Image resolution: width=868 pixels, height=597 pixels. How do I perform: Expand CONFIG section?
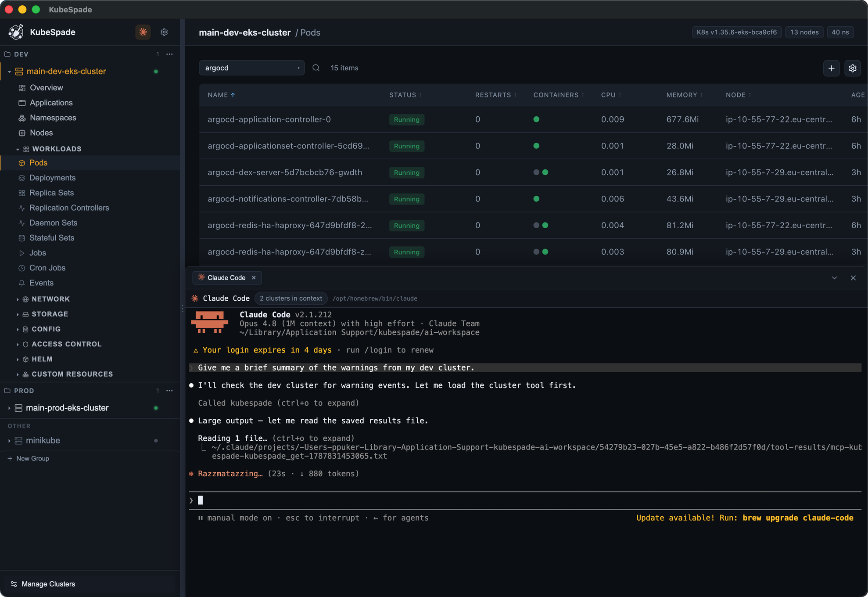[18, 329]
